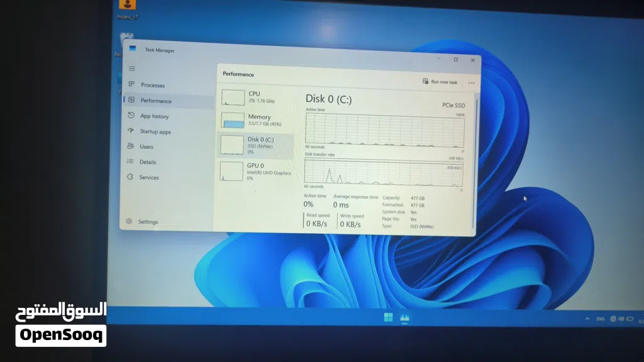
Task: Click the Services gear icon
Action: tap(130, 177)
